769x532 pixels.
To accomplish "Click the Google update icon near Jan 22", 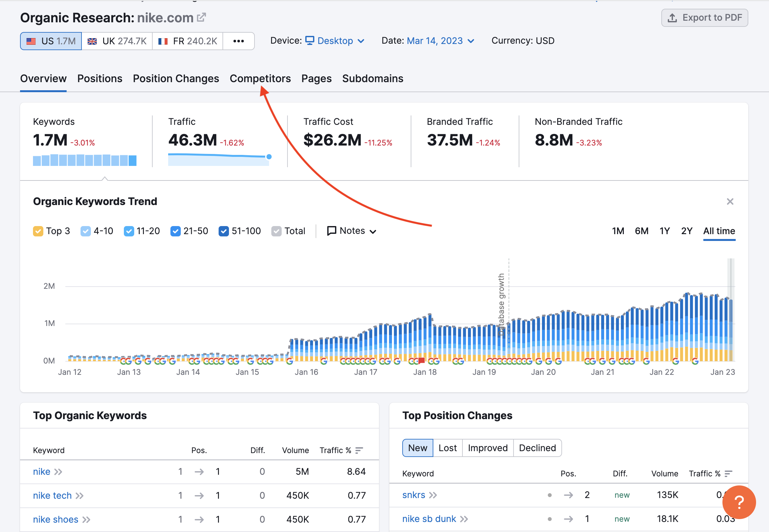I will click(x=675, y=361).
